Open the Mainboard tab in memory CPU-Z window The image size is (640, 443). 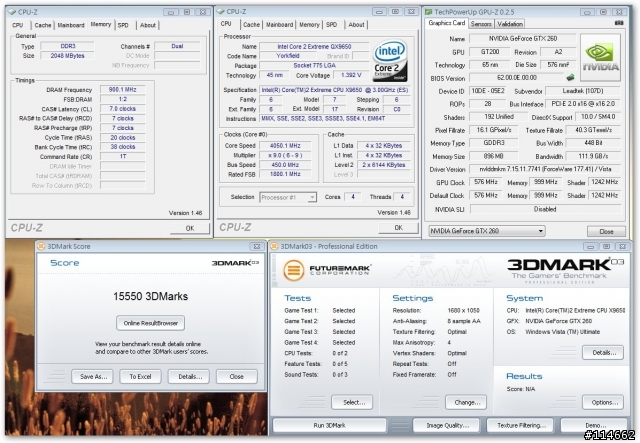click(x=71, y=25)
